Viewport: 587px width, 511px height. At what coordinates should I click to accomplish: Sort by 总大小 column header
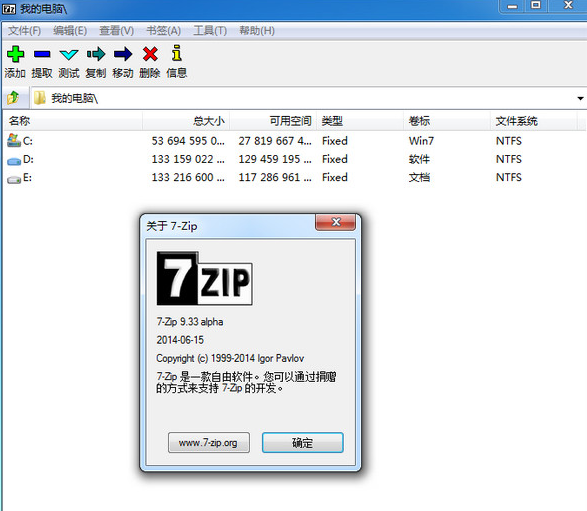[x=186, y=121]
